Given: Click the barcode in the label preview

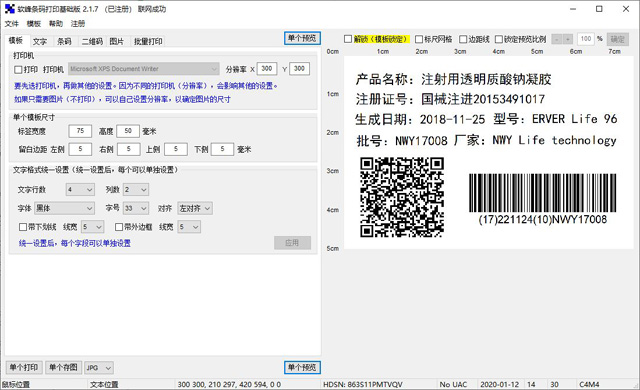Looking at the screenshot, I should coord(542,193).
